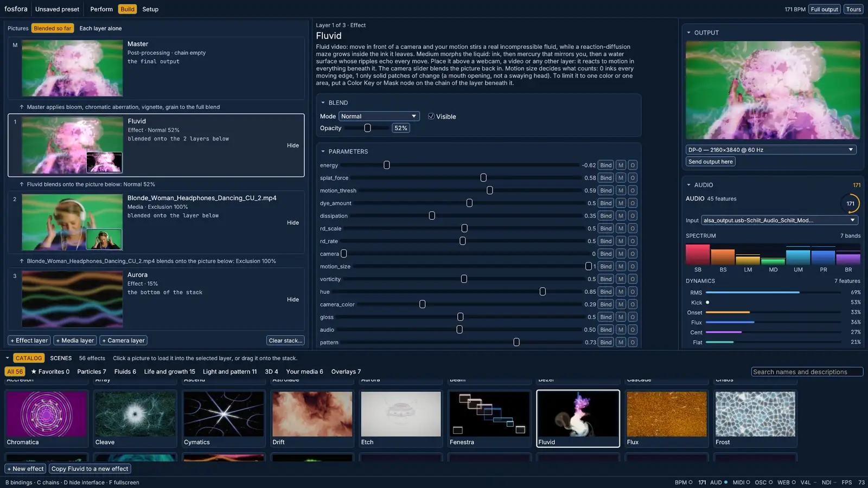
Task: Open the blend Mode dropdown
Action: [x=379, y=117]
